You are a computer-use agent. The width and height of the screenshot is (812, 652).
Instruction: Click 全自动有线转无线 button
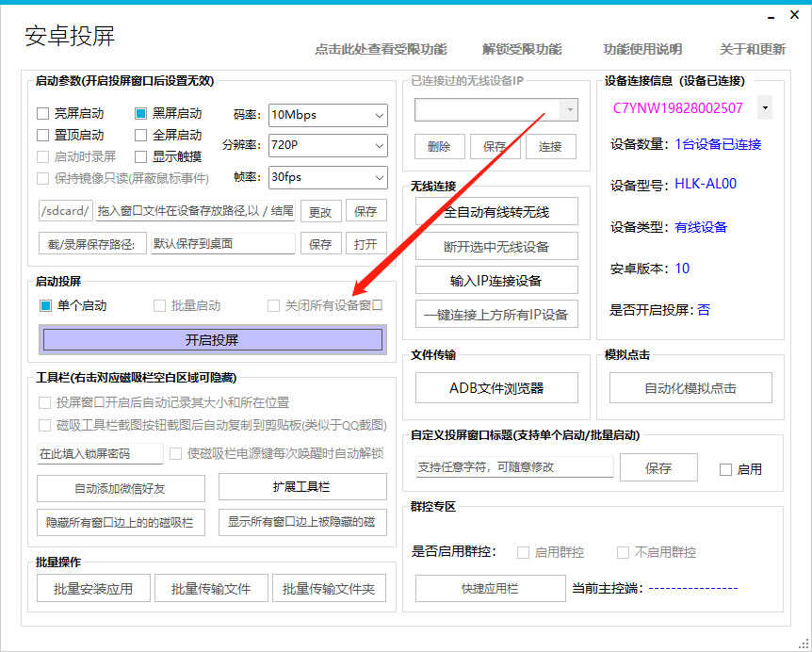[x=496, y=211]
